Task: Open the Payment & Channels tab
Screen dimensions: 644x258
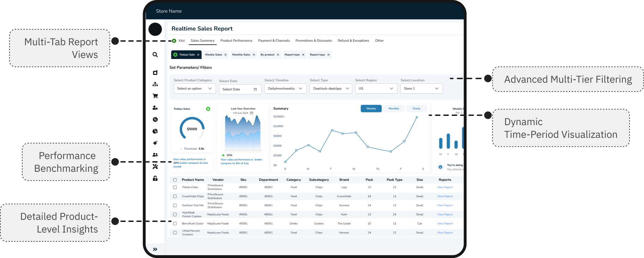Action: tap(274, 41)
